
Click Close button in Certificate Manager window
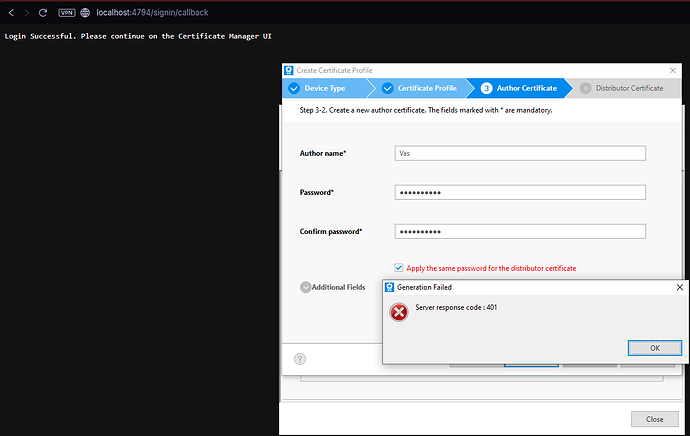point(654,419)
